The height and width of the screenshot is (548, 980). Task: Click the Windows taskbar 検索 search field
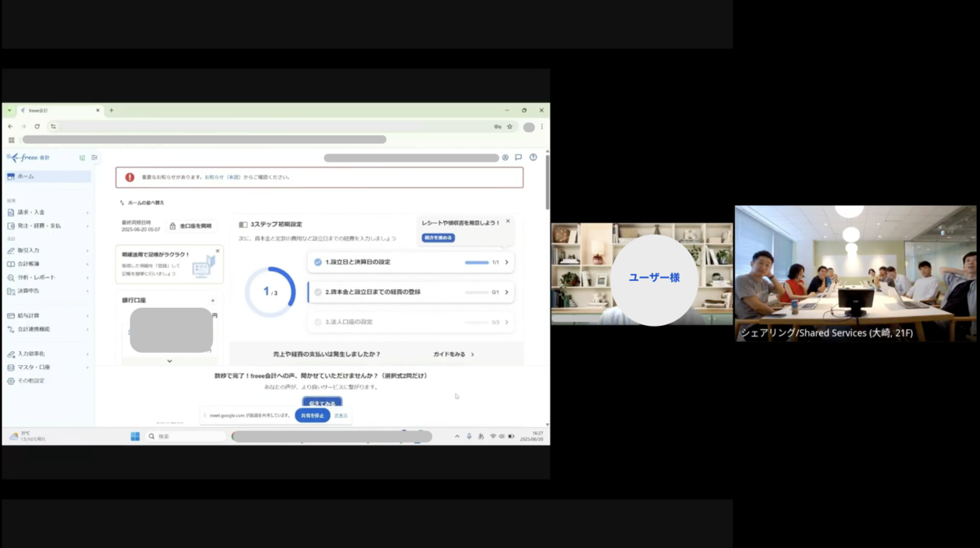click(184, 435)
